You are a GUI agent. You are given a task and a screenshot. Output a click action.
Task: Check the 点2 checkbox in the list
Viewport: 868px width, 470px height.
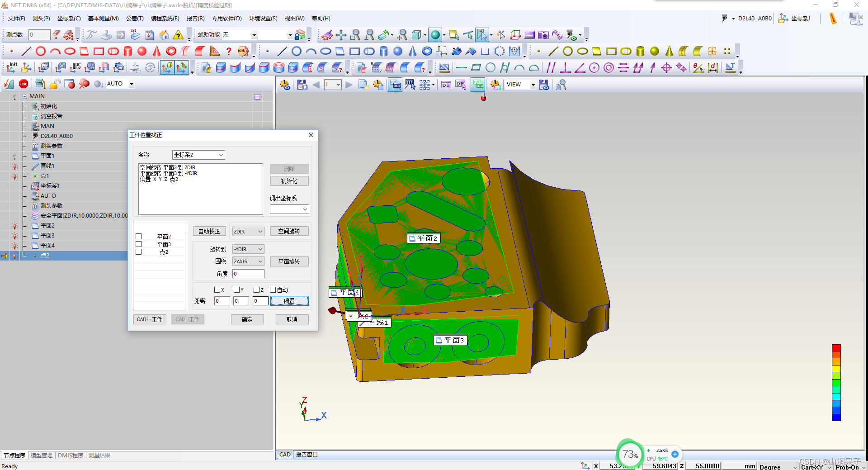pyautogui.click(x=139, y=252)
